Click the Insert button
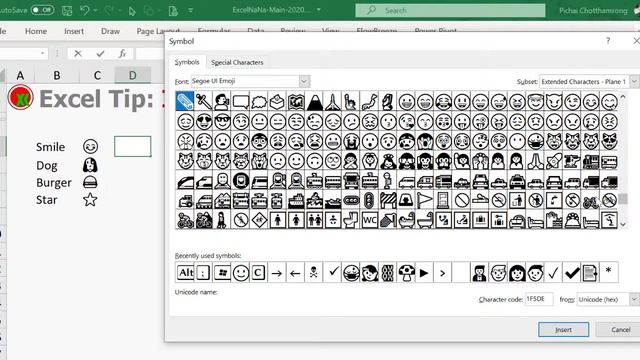640x360 pixels. (563, 329)
